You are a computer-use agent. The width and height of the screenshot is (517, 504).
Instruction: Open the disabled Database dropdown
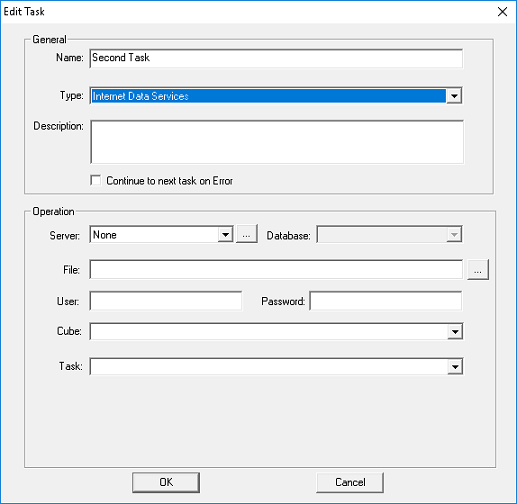(x=389, y=235)
